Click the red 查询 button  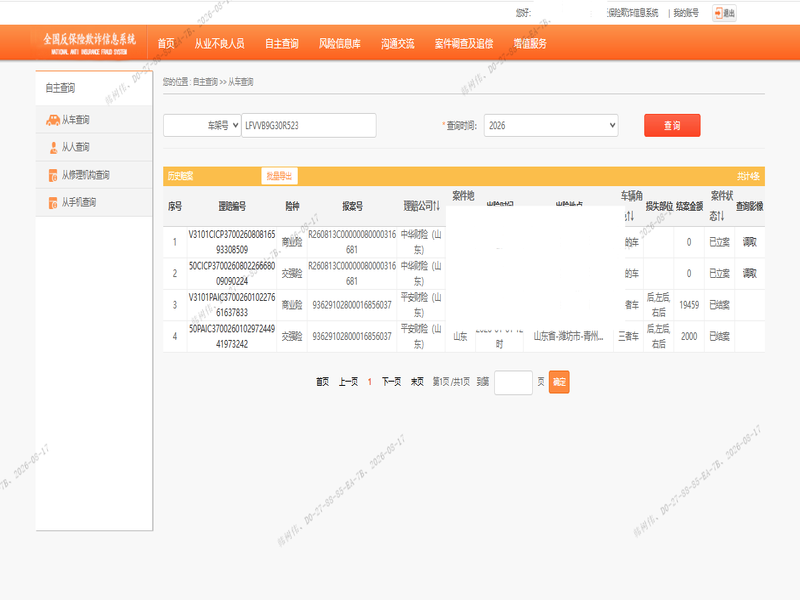[x=672, y=126]
